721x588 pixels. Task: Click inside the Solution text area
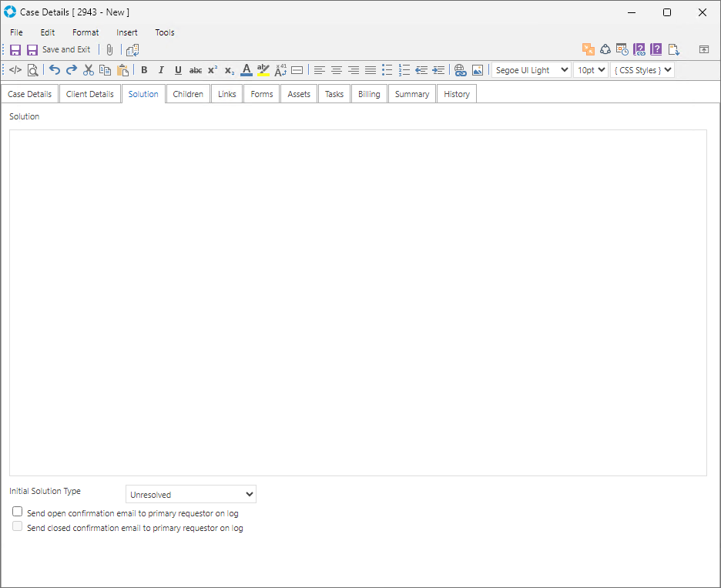pyautogui.click(x=357, y=302)
